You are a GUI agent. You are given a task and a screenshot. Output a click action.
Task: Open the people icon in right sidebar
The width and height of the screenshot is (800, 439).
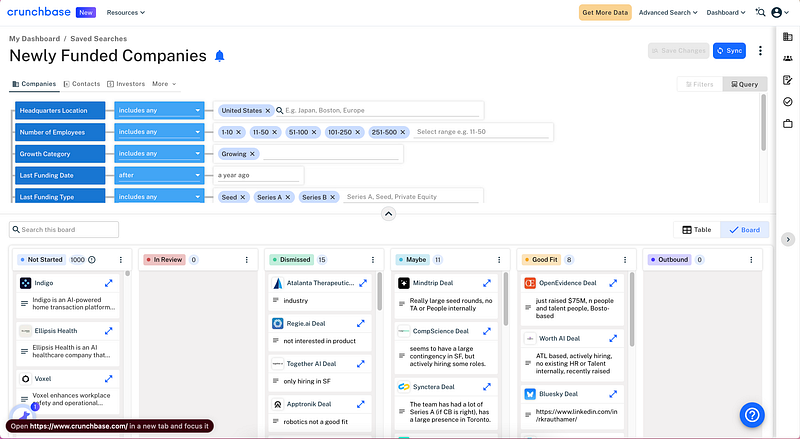[x=788, y=58]
